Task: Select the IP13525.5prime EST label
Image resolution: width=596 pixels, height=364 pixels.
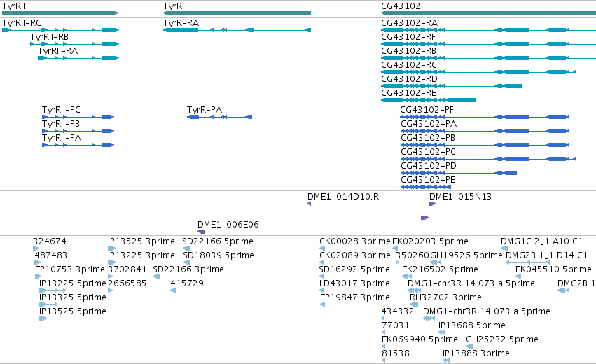Action: pos(73,311)
